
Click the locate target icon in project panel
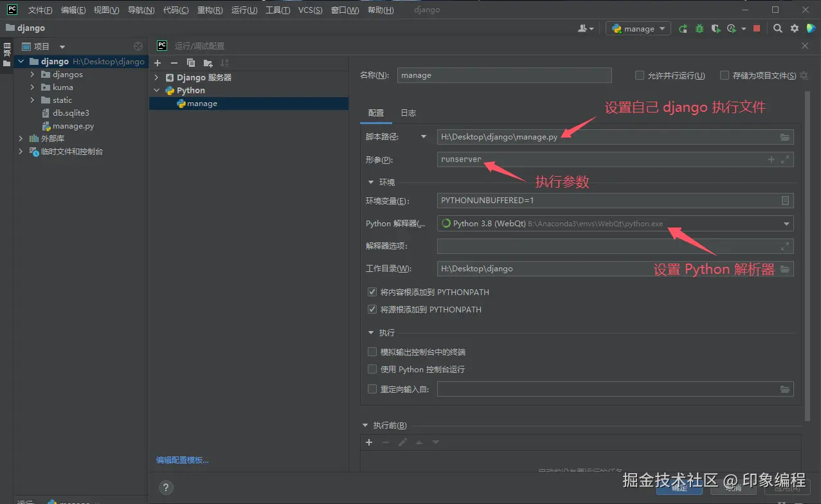pyautogui.click(x=138, y=46)
